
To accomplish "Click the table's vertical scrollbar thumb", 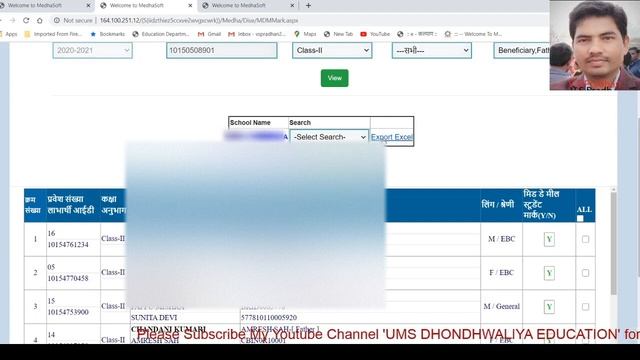I will pos(613,243).
